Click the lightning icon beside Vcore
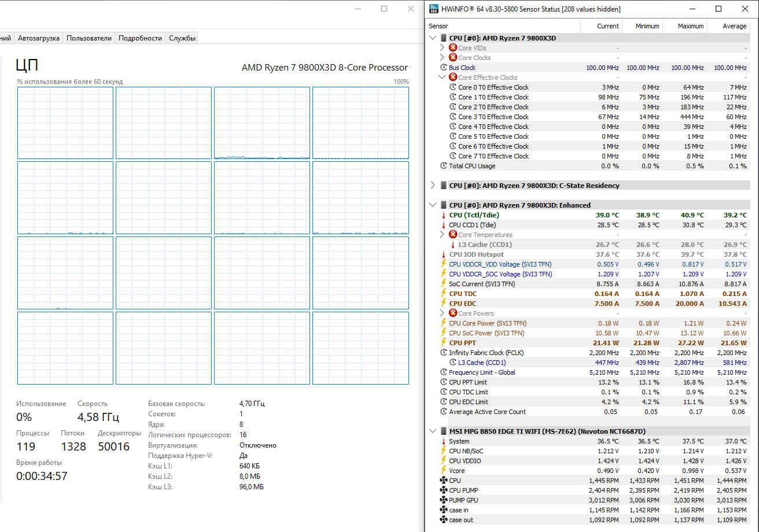759x532 pixels. (444, 471)
